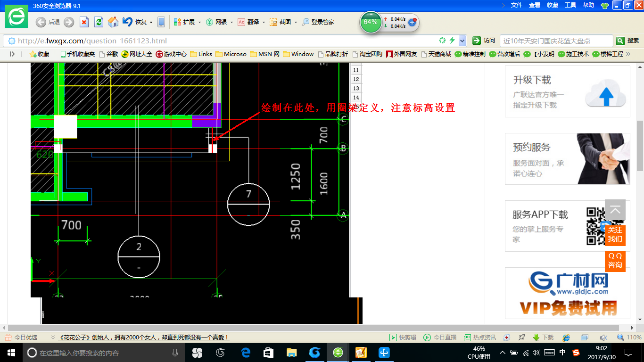Click the 搜索 search button
644x362 pixels.
[628, 41]
